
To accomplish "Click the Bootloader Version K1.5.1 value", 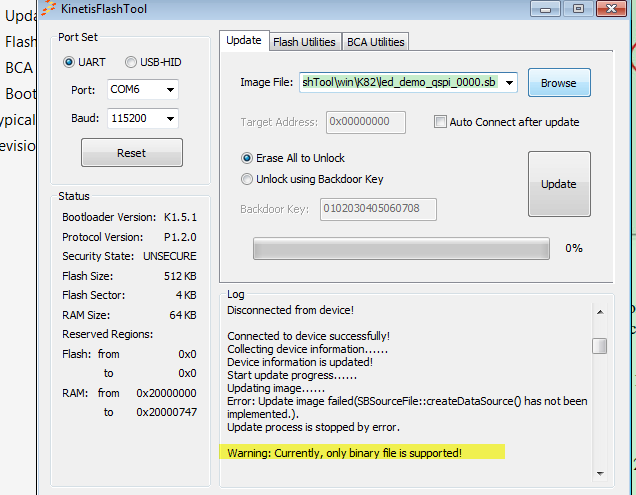I will coord(180,217).
